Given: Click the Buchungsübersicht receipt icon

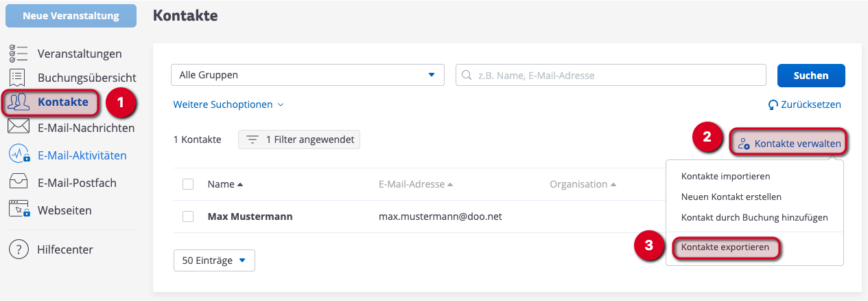Looking at the screenshot, I should 19,78.
